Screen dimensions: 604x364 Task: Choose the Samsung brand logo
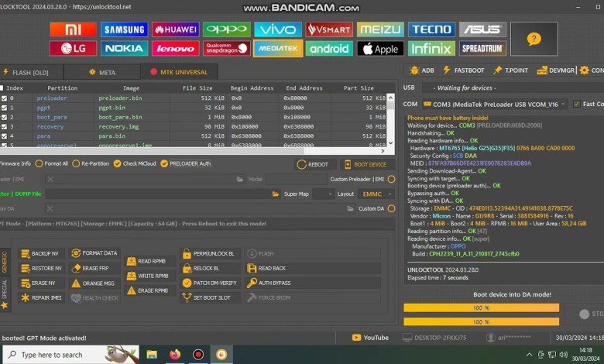(125, 29)
